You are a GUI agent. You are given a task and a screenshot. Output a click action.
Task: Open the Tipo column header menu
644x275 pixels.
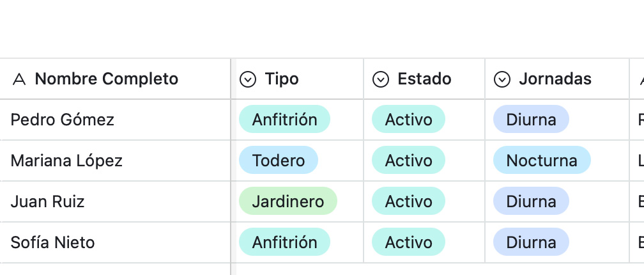point(297,79)
